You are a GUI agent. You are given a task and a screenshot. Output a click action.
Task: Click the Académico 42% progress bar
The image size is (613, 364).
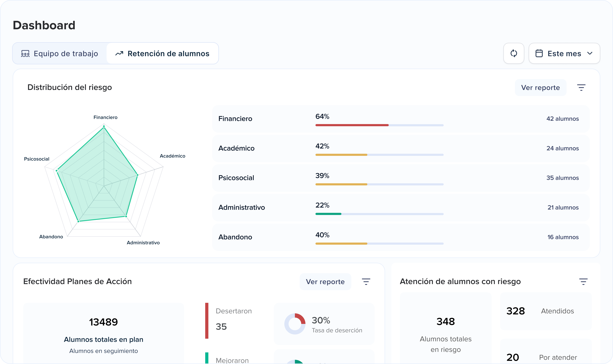pos(379,155)
